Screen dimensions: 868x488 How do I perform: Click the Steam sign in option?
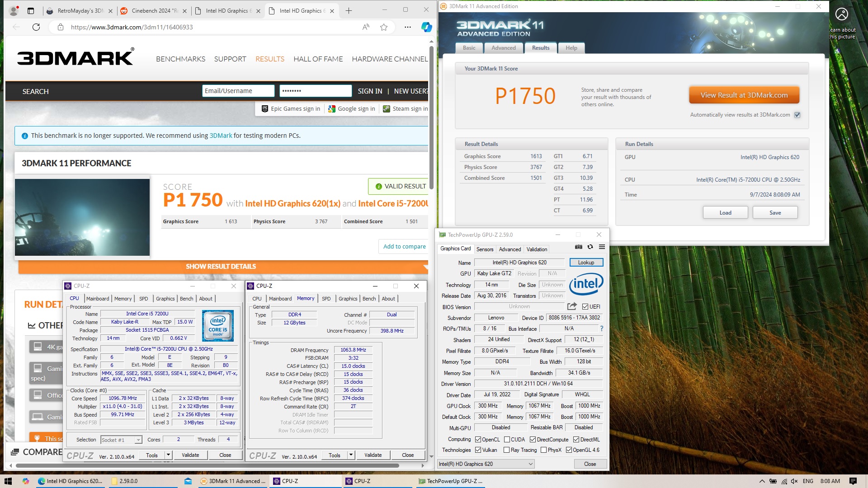click(x=405, y=109)
